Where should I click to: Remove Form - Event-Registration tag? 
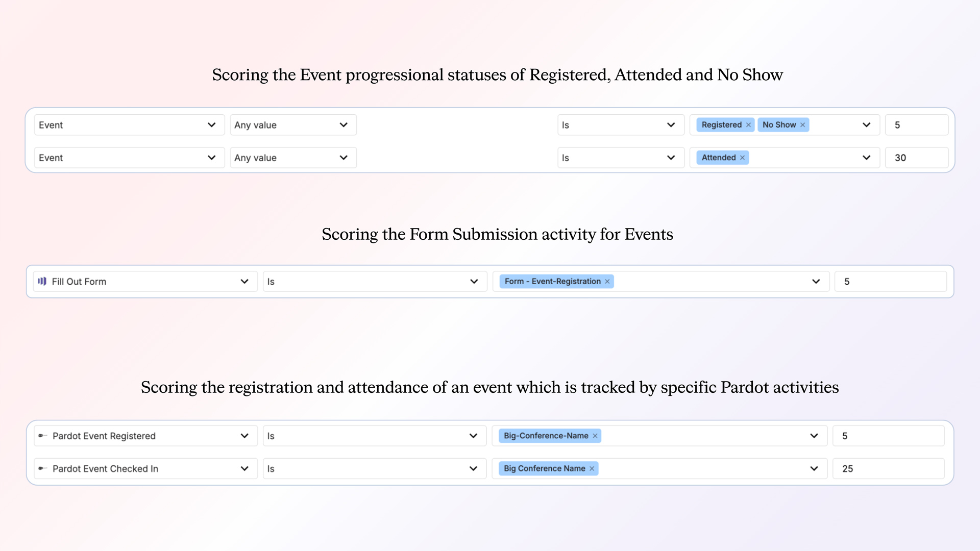[607, 282]
